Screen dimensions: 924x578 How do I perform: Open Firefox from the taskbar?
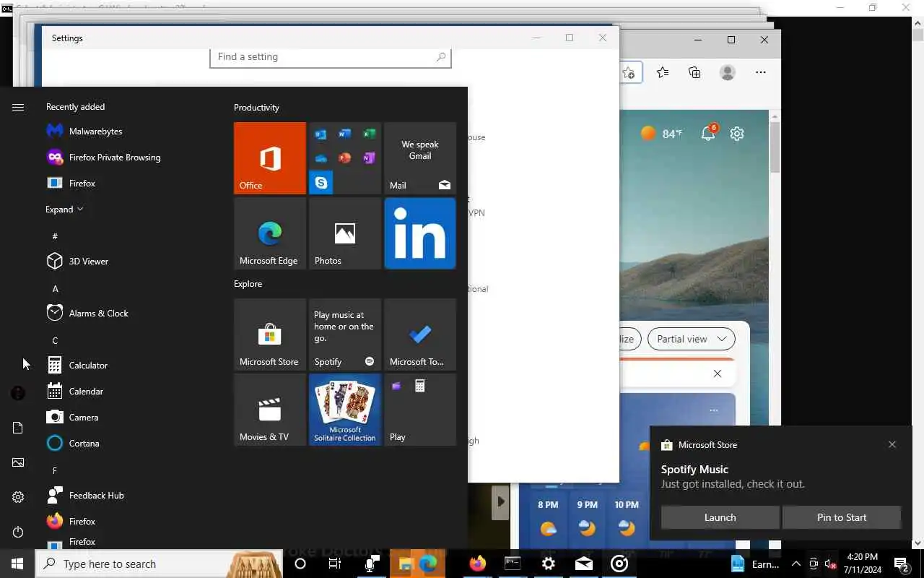(x=477, y=564)
